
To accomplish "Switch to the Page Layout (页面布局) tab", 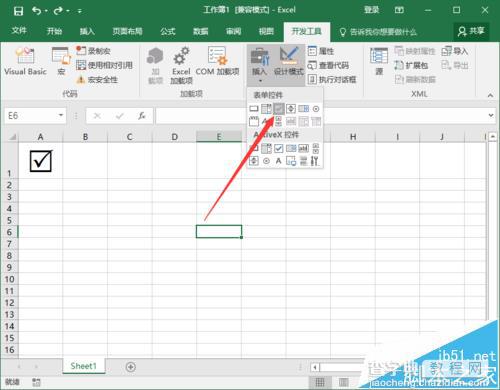I will point(127,31).
